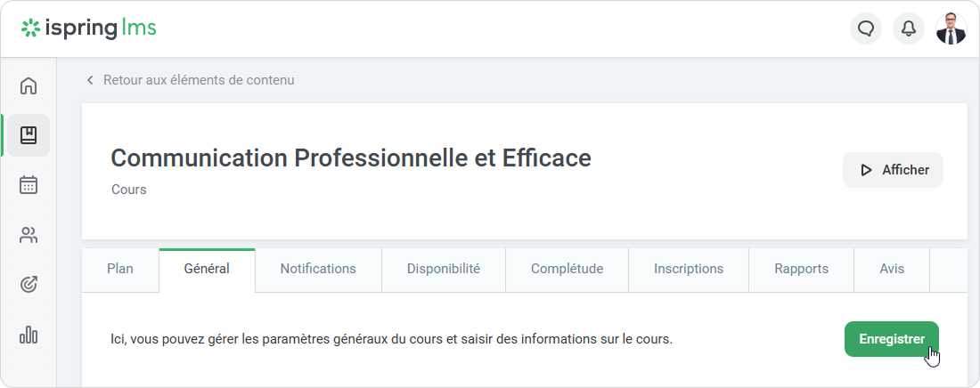Open the Home icon in sidebar
Screen dimensions: 980x388
29,86
